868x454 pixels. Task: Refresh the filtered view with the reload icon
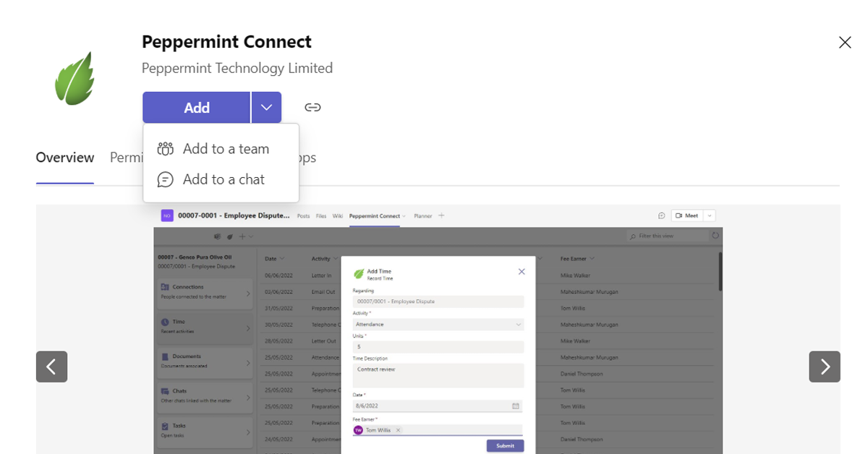tap(715, 235)
